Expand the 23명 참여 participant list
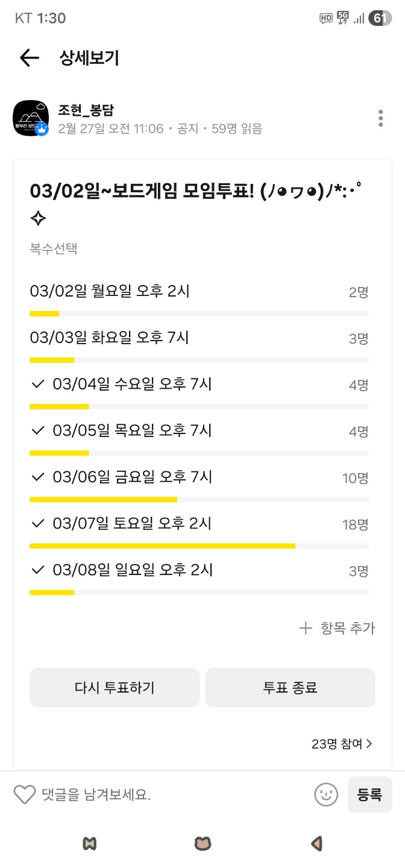This screenshot has width=405, height=868. pos(343,743)
